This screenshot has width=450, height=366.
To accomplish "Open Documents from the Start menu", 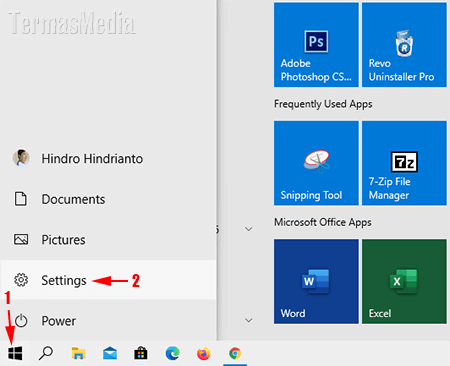I will [108, 199].
